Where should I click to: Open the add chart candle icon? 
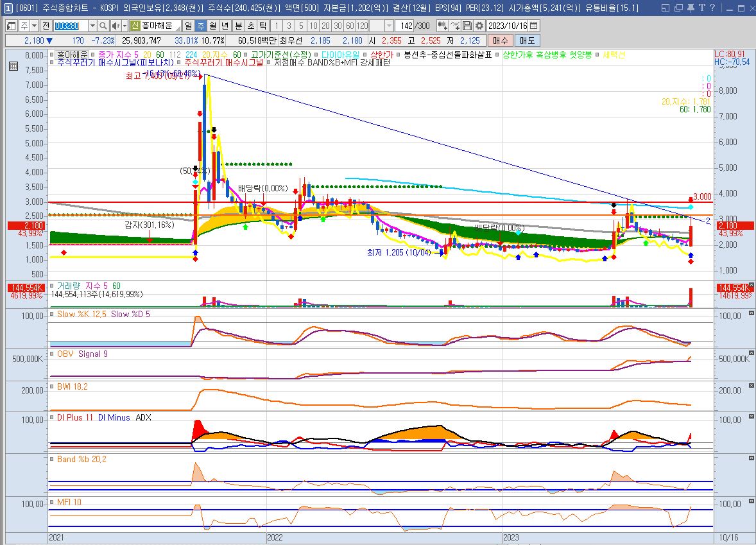[442, 26]
